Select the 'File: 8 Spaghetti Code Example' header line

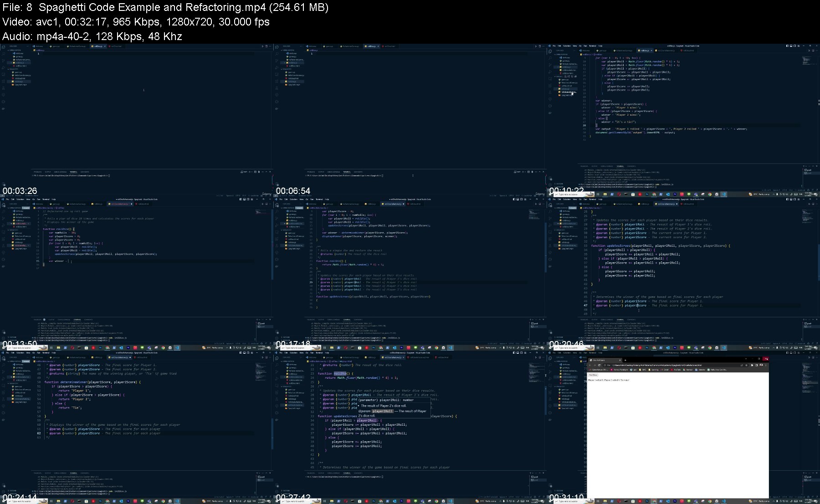165,7
